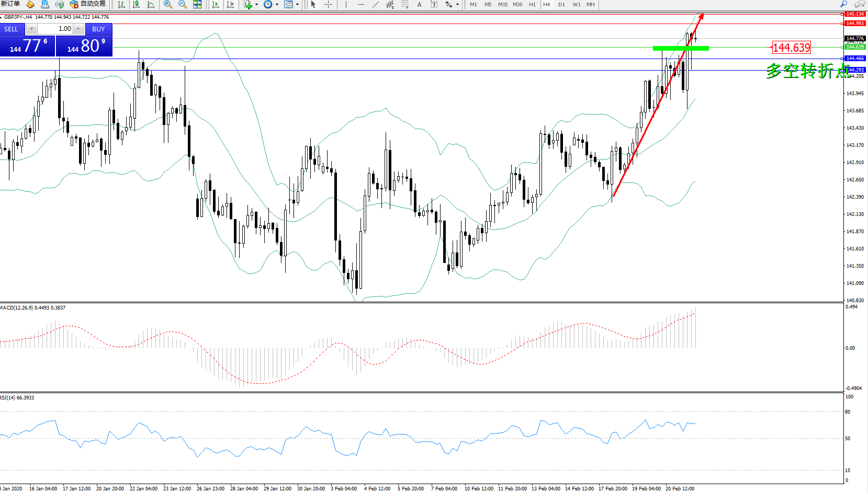The height and width of the screenshot is (493, 868).
Task: Toggle chart auto scroll
Action: [x=215, y=5]
